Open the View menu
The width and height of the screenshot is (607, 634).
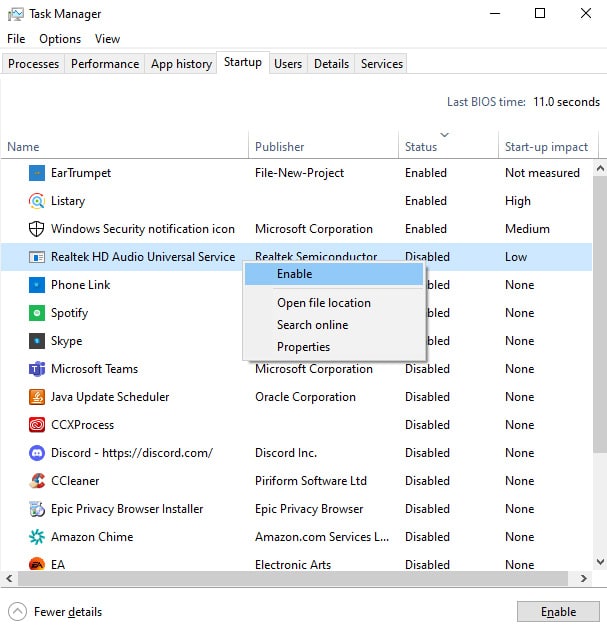107,39
